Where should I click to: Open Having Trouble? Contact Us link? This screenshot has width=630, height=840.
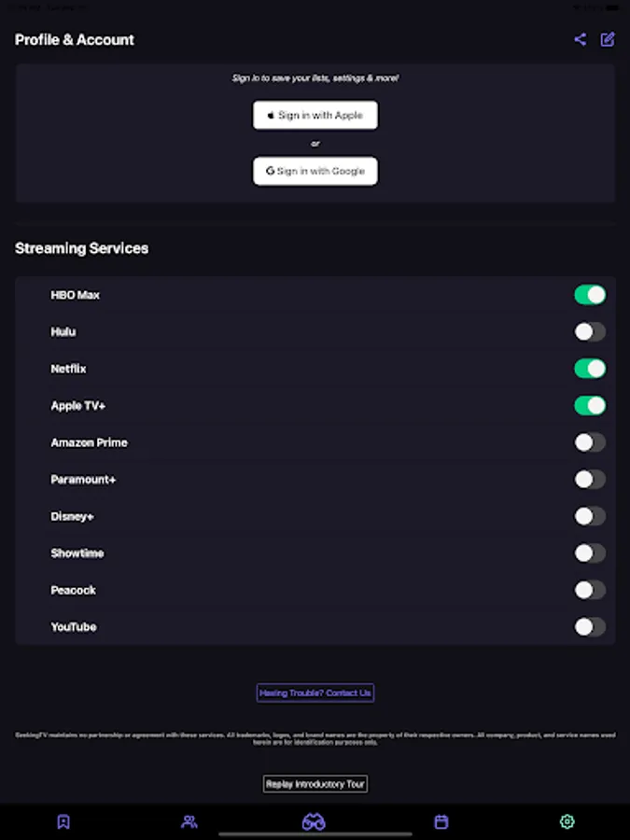[x=315, y=693]
